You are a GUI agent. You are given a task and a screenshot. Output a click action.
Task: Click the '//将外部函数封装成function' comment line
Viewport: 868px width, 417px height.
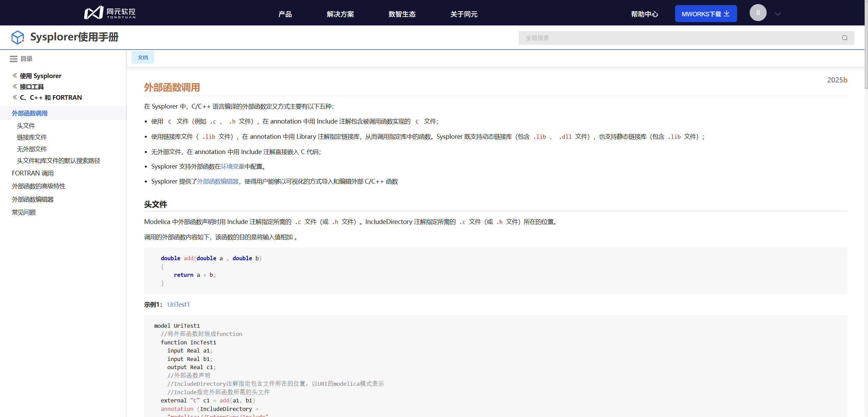pyautogui.click(x=202, y=334)
